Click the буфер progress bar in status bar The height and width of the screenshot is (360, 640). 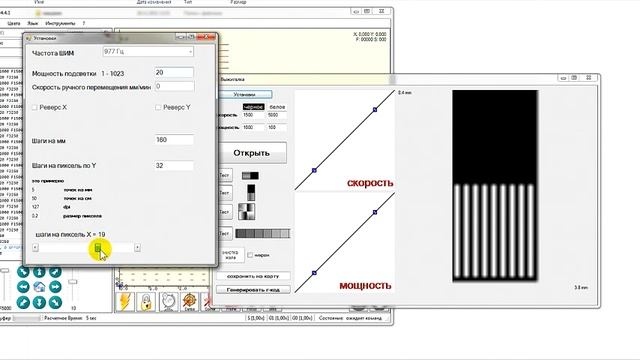[27, 318]
